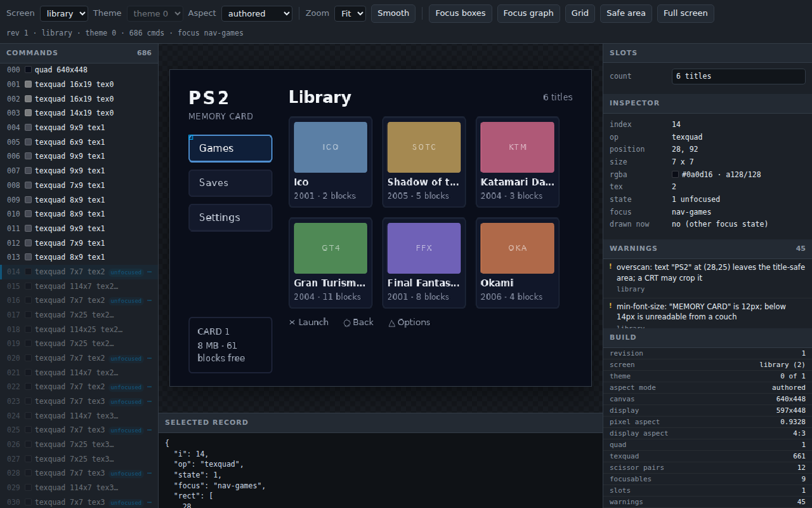
Task: Click the warning icon beside the min-font-size message
Action: click(611, 306)
